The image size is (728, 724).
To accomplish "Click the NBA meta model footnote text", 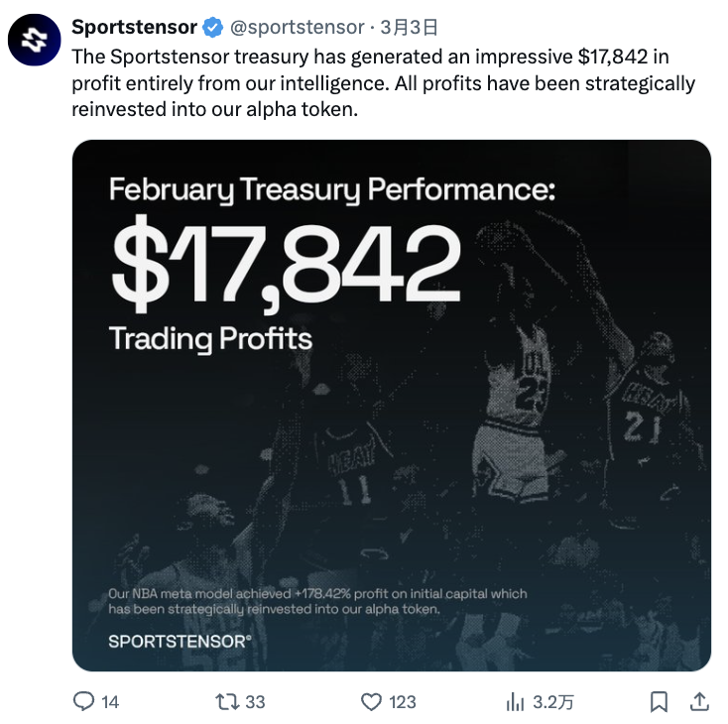I will 317,601.
